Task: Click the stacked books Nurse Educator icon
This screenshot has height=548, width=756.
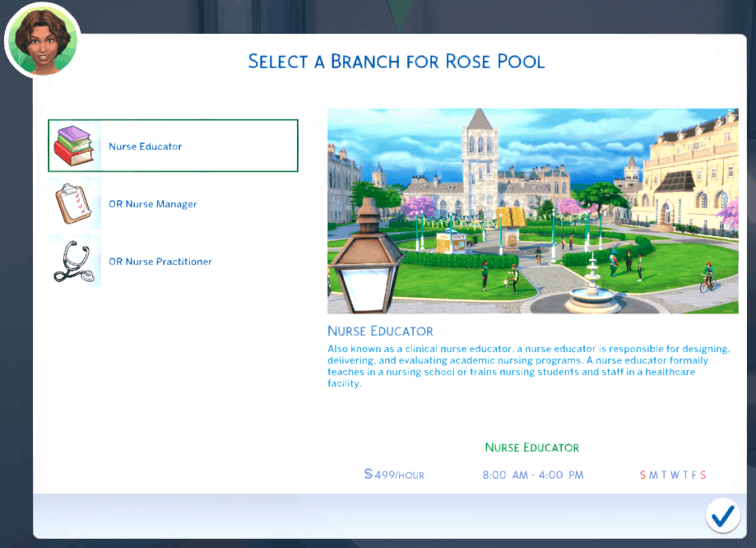Action: 75,146
